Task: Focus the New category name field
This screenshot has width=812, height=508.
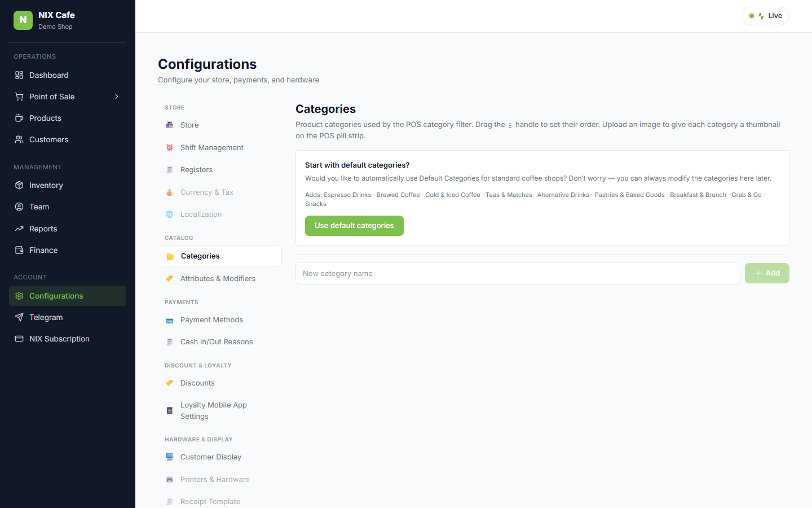Action: click(518, 273)
